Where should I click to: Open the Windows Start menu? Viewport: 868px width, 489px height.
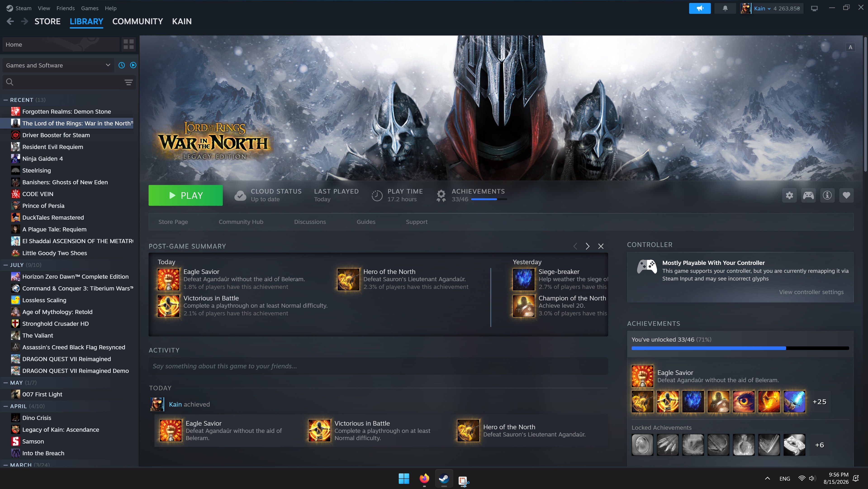point(404,478)
